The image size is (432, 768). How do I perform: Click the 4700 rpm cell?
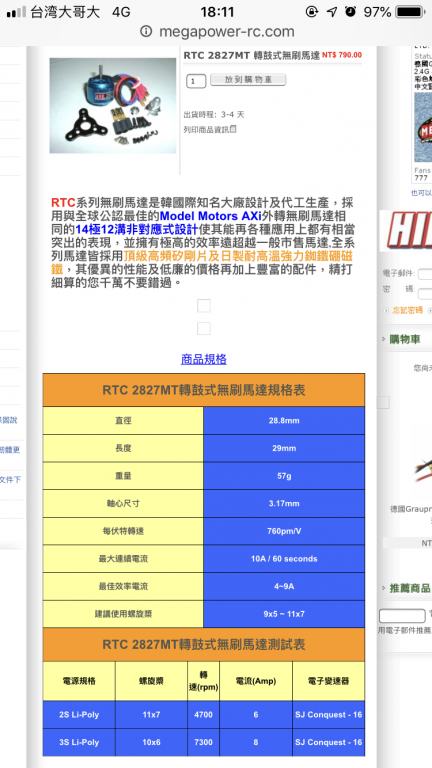pos(203,715)
